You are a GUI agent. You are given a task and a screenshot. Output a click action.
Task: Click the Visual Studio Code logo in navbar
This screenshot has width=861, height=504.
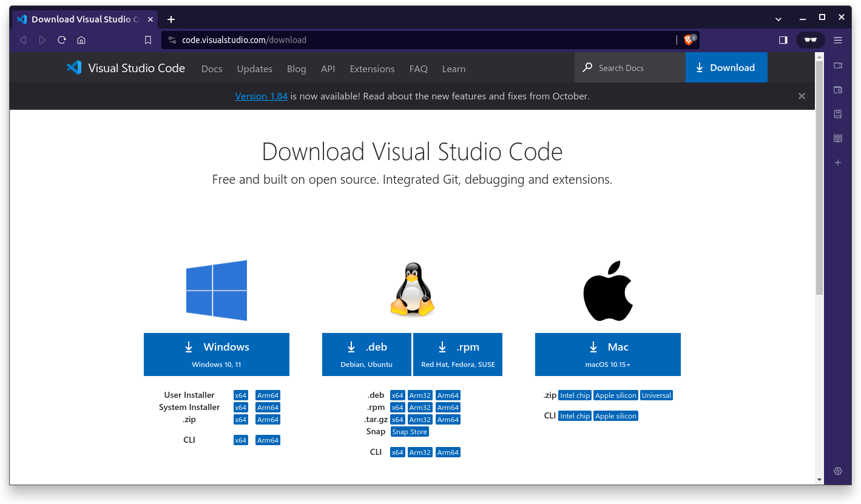(126, 68)
